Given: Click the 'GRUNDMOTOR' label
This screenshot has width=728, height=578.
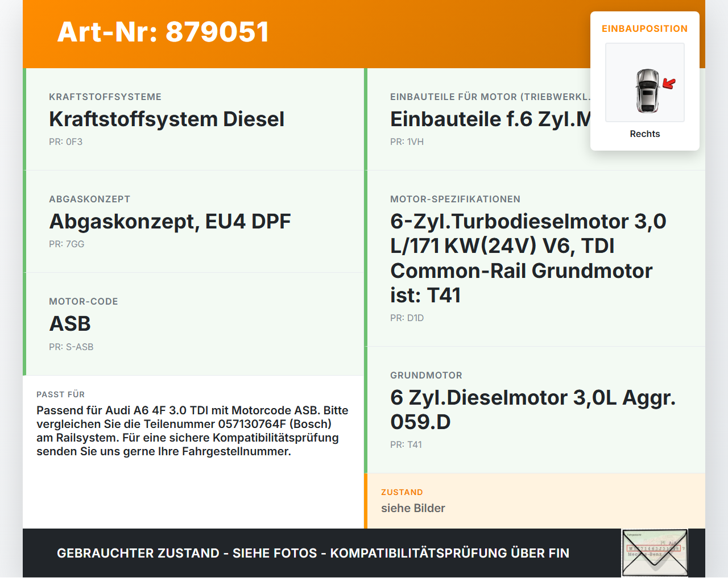Looking at the screenshot, I should click(x=426, y=376).
